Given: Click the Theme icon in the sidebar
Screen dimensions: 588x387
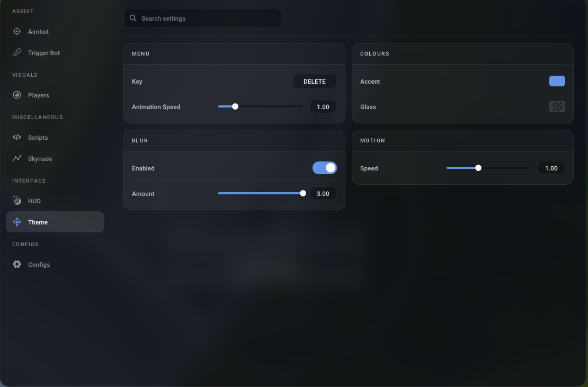Looking at the screenshot, I should click(x=17, y=222).
